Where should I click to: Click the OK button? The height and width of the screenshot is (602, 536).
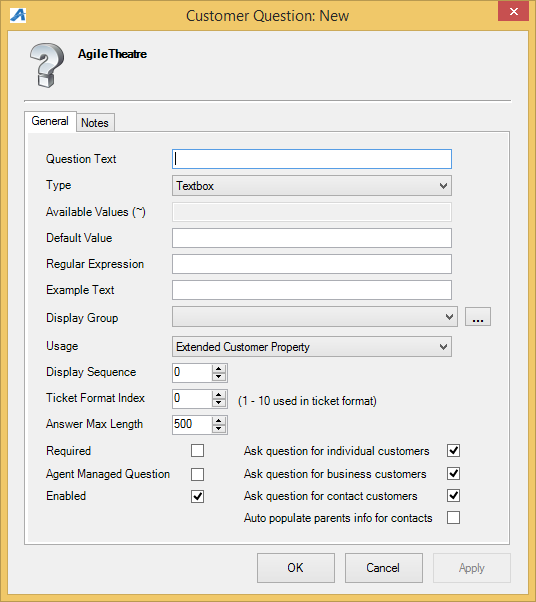[x=296, y=568]
